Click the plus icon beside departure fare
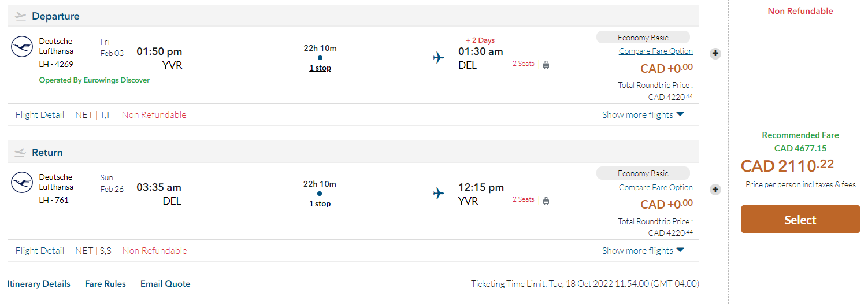868x304 pixels. 715,53
